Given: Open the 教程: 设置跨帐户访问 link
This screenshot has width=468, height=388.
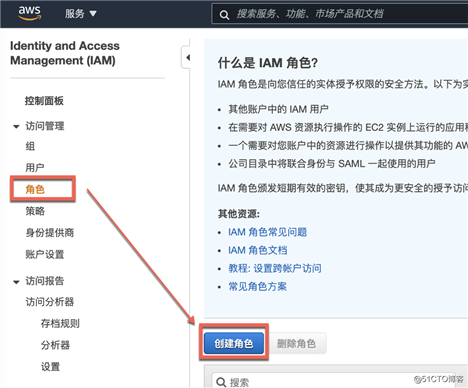Looking at the screenshot, I should tap(275, 268).
